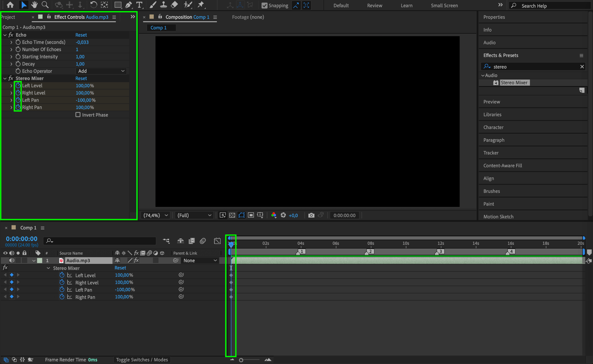Click the timeline zoom slider
The height and width of the screenshot is (364, 593).
coord(241,360)
